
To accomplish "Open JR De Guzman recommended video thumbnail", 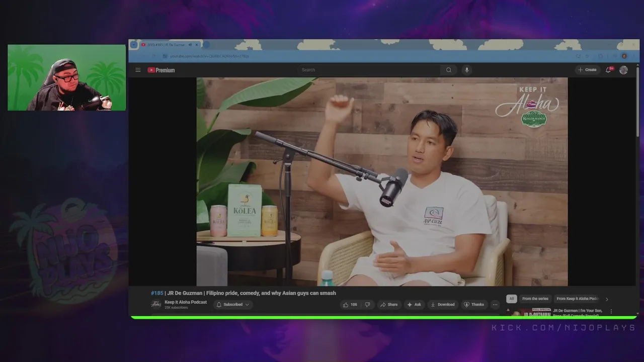I will tap(529, 312).
